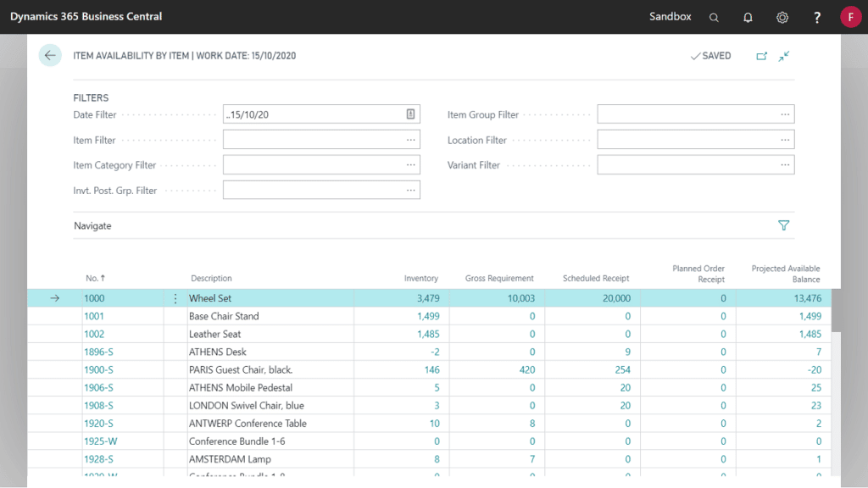The image size is (868, 488).
Task: Open the filter pane icon near Navigate
Action: [x=783, y=225]
